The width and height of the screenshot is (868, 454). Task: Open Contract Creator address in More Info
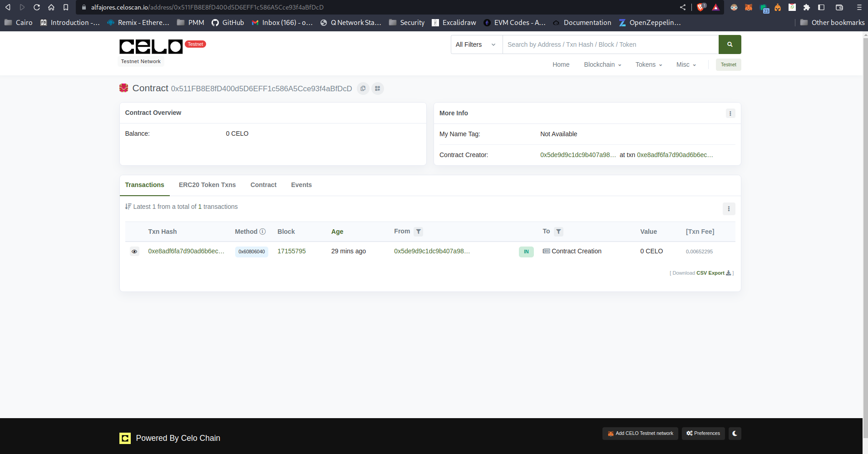[x=578, y=155]
